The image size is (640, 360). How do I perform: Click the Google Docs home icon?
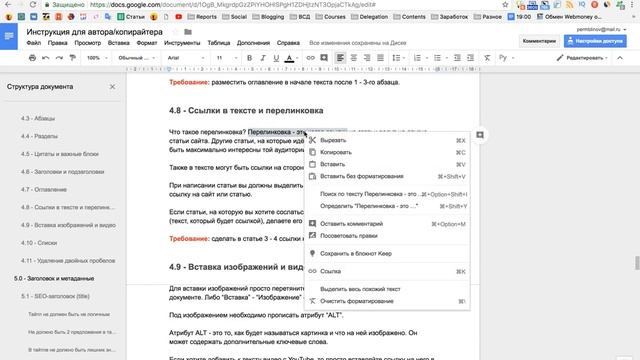click(9, 36)
